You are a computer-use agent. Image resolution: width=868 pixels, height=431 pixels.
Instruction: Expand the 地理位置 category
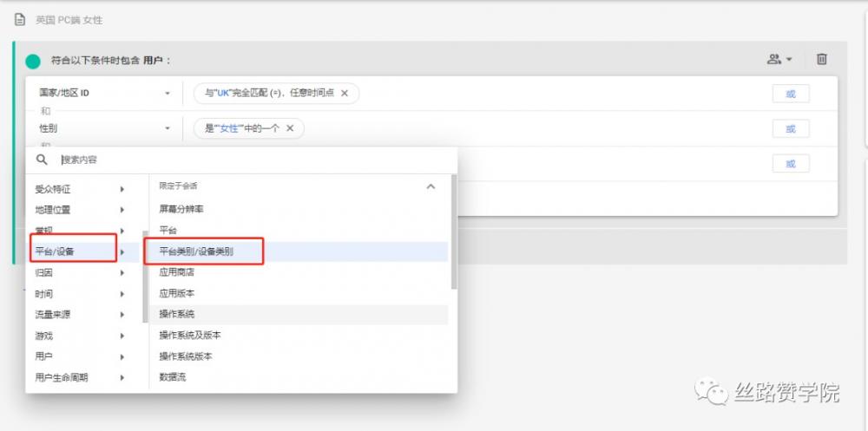80,210
